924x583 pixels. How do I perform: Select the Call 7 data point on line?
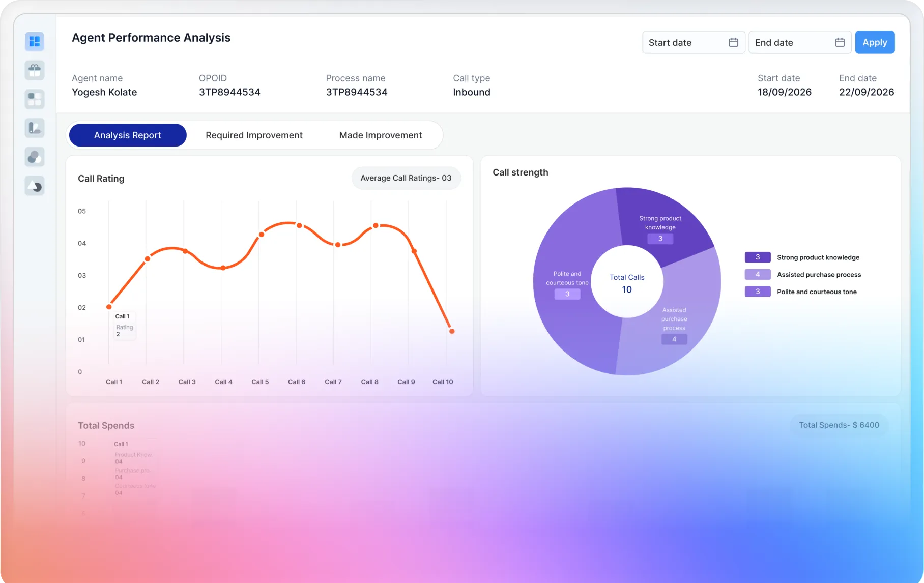[x=337, y=245]
